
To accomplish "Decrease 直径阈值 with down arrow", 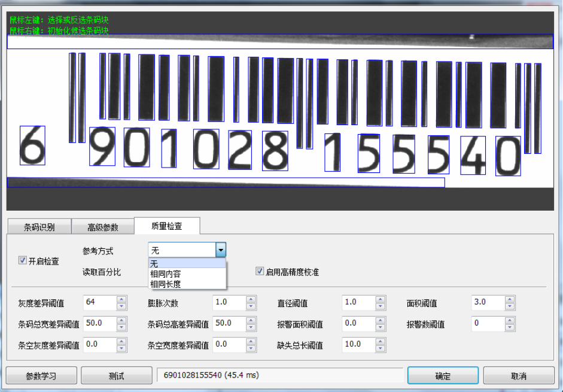I will click(381, 306).
